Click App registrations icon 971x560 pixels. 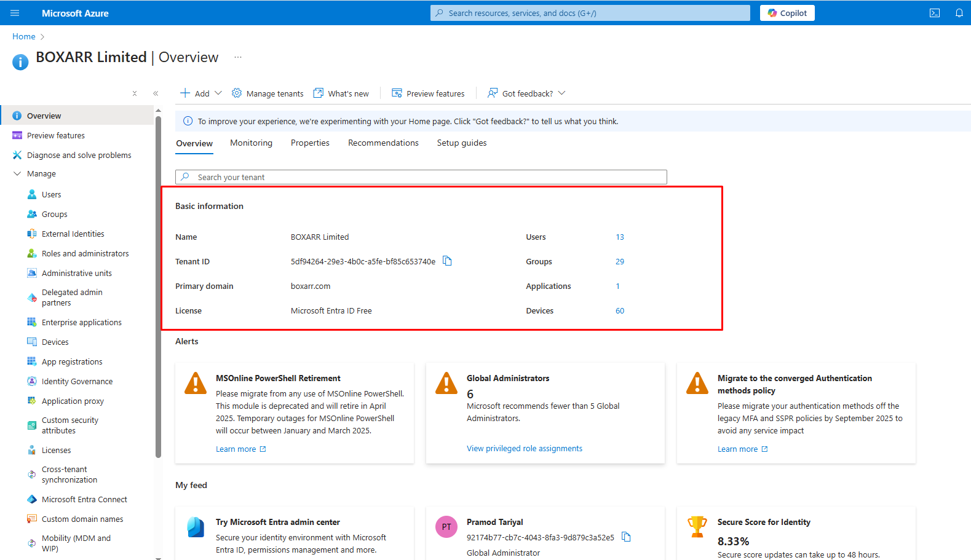click(32, 361)
